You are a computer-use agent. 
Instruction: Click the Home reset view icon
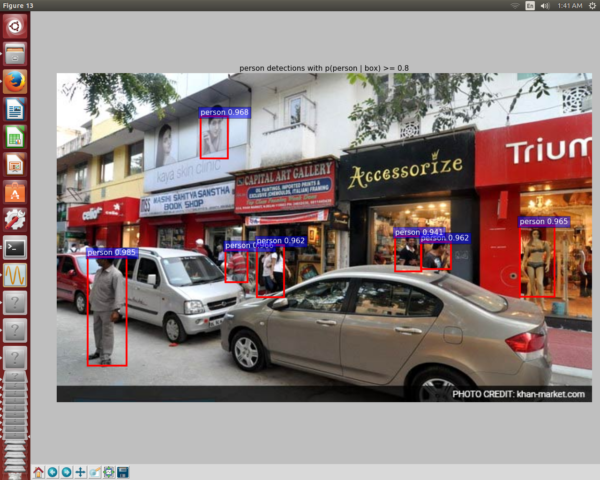[38, 471]
